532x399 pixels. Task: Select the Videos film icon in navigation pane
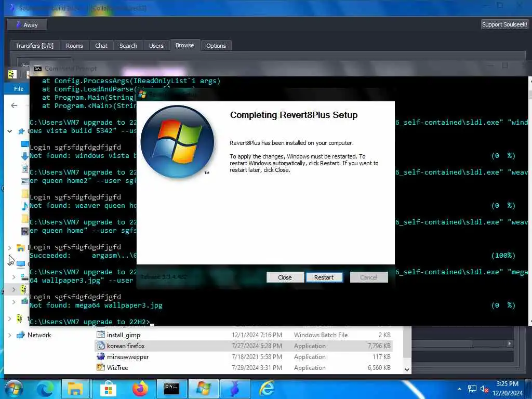25,231
